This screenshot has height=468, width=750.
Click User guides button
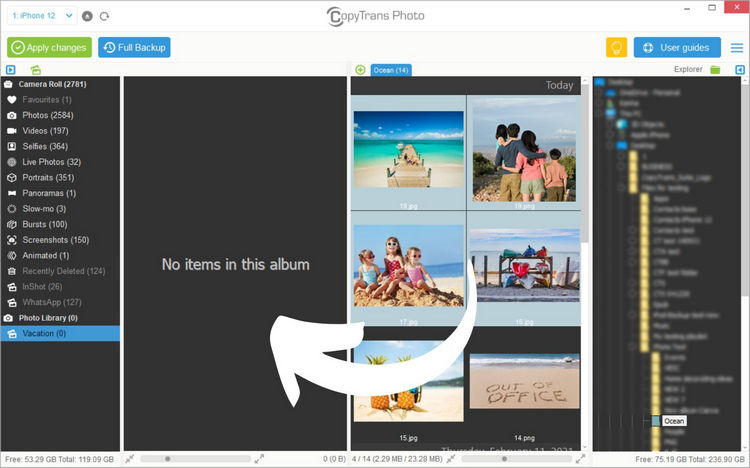coord(677,48)
